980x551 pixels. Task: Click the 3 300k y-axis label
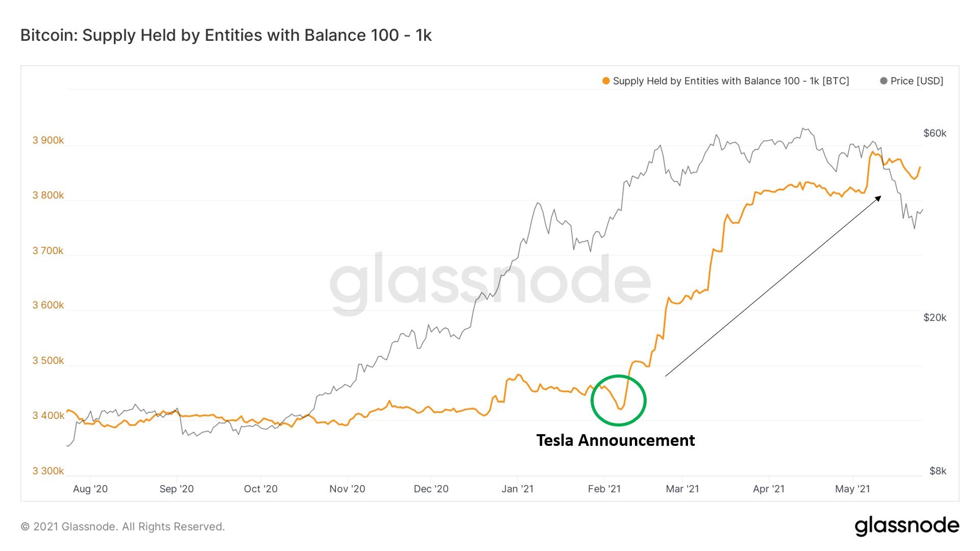pyautogui.click(x=48, y=471)
